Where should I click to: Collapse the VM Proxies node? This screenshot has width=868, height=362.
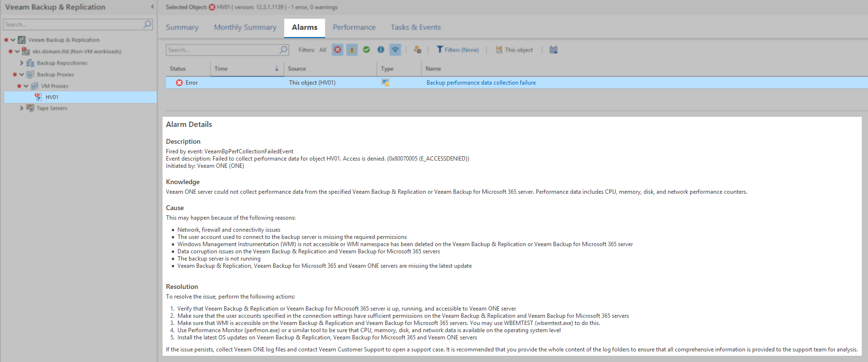coord(26,86)
